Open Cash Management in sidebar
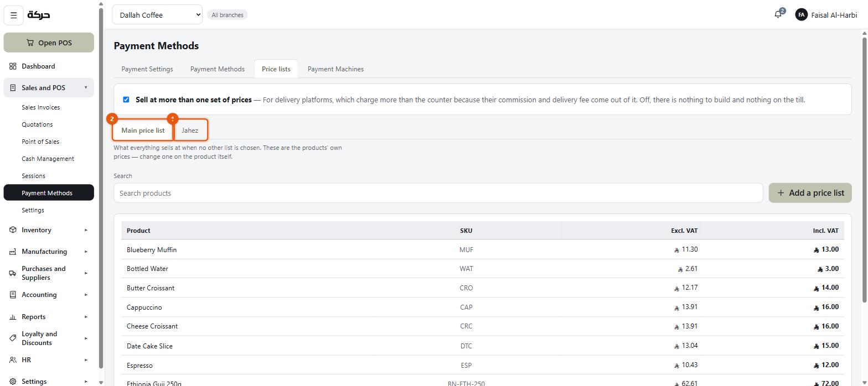The image size is (868, 386). (48, 159)
